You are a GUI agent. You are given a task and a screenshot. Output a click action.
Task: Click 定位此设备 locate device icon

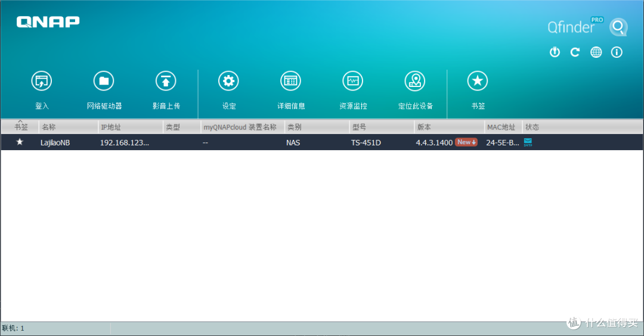415,81
